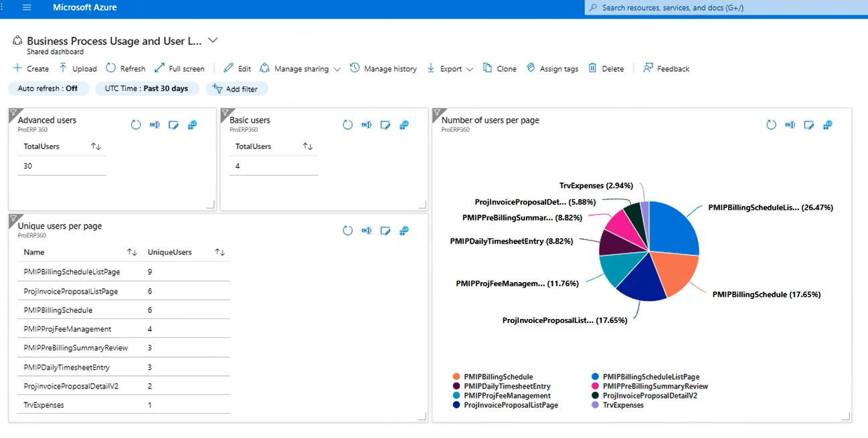Open the hamburger portal menu
This screenshot has width=868, height=438.
pos(27,7)
